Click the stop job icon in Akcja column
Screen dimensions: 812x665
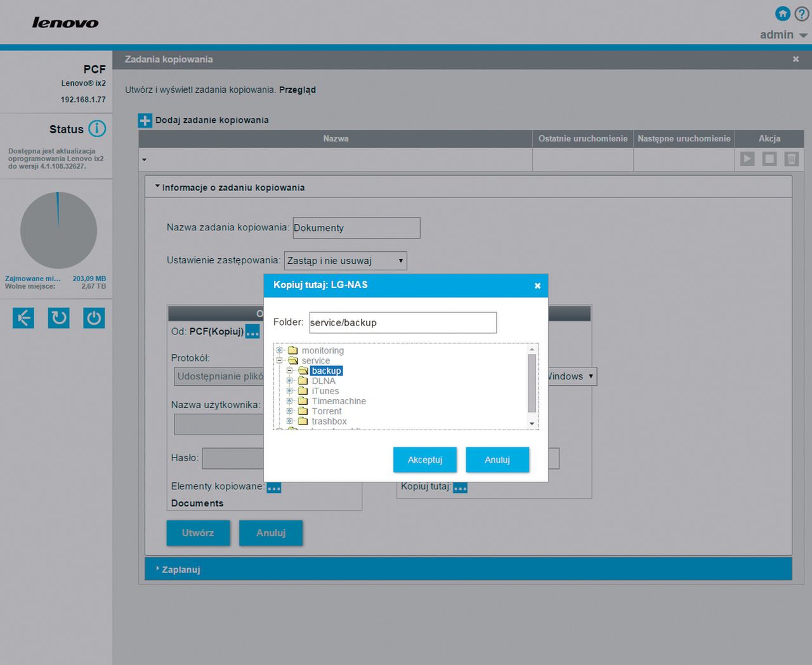click(769, 159)
